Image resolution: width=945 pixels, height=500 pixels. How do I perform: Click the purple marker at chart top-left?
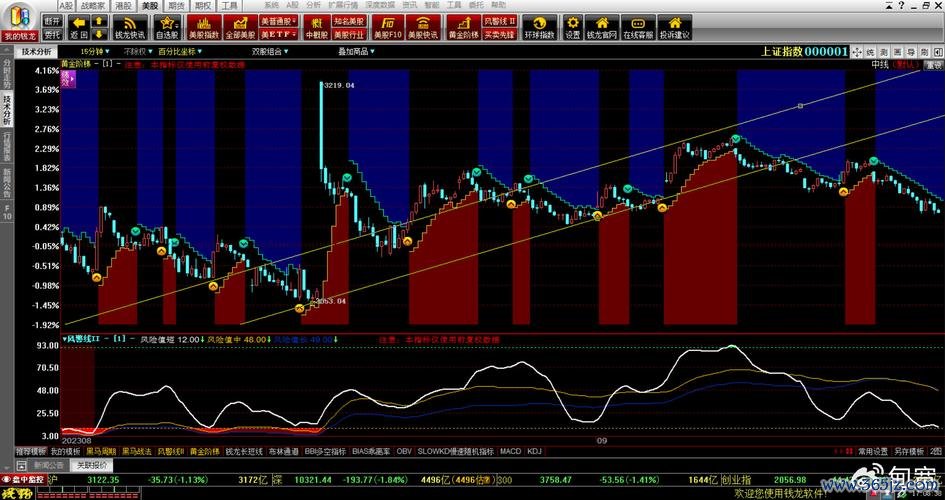coord(68,78)
